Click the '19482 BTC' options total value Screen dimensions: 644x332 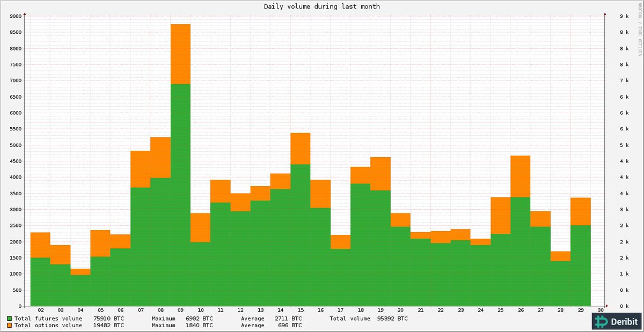tap(109, 325)
